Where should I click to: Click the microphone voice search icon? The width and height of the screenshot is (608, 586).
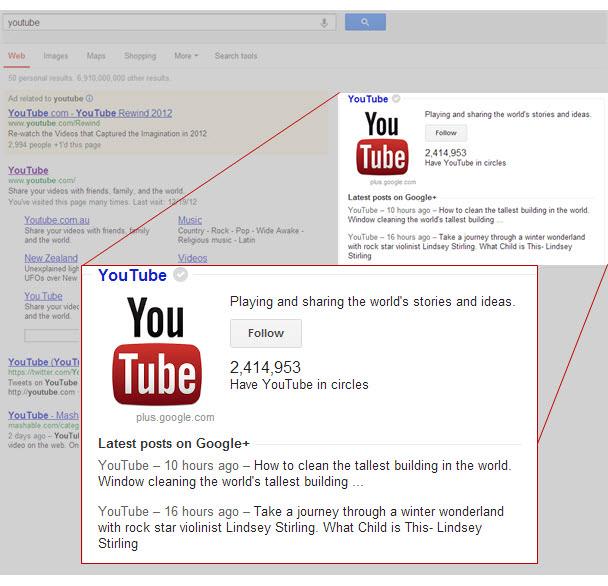click(324, 23)
